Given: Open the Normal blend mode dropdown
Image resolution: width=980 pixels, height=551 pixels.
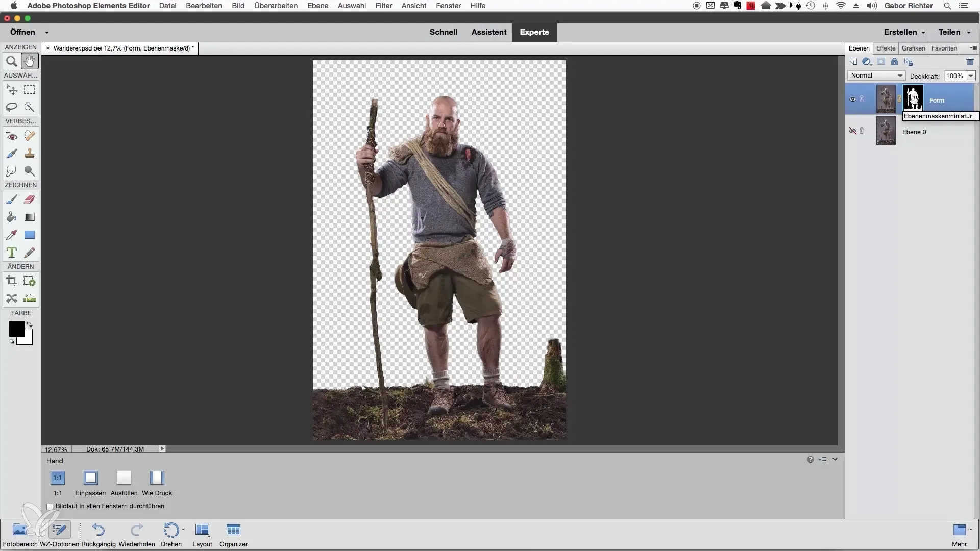Looking at the screenshot, I should pos(876,76).
